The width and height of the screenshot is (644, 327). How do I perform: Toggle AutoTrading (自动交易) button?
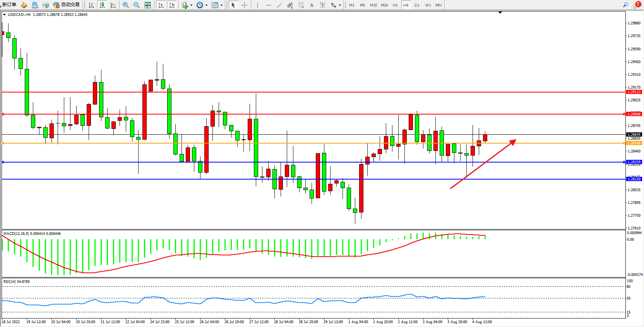pos(66,5)
